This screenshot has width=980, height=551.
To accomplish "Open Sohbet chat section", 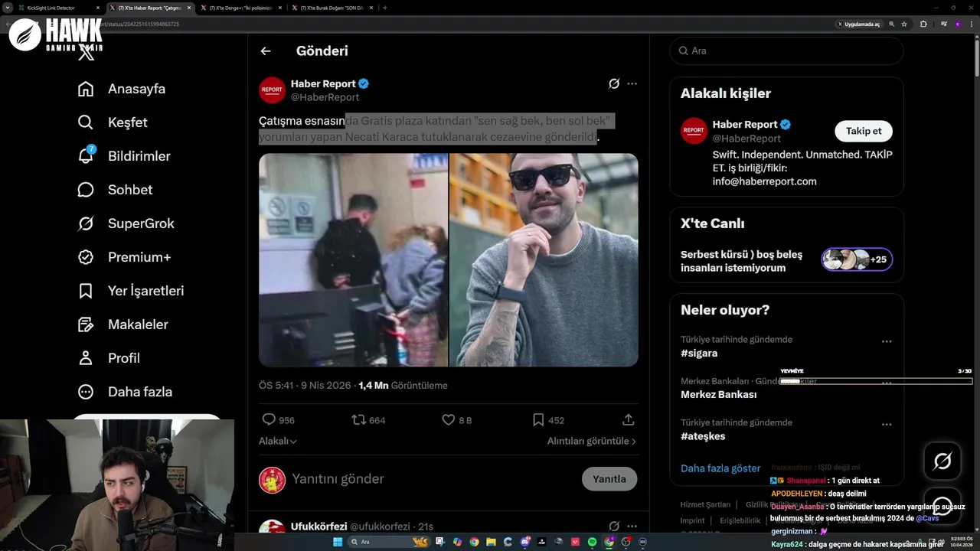I will [116, 190].
